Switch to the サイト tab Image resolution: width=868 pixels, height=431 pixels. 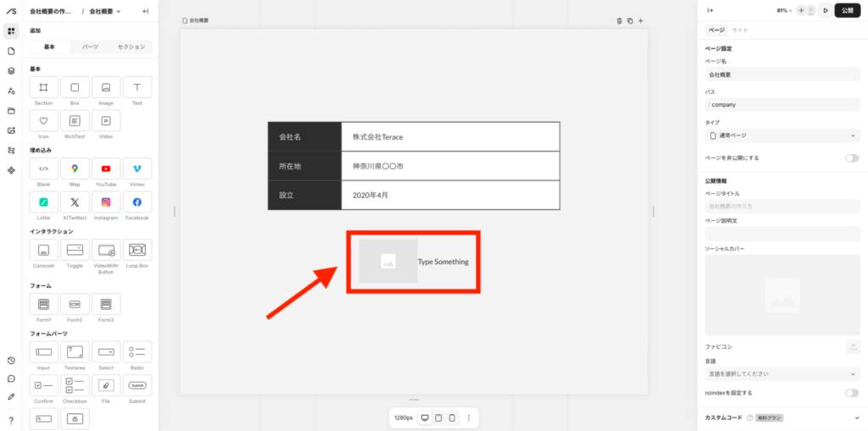740,30
